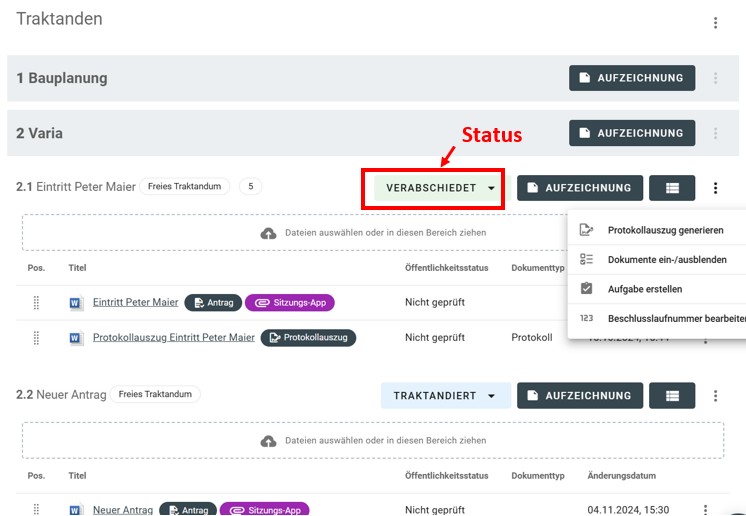Choose Dokumente ein-/ausblenden menu entry
The image size is (746, 516).
tap(666, 259)
